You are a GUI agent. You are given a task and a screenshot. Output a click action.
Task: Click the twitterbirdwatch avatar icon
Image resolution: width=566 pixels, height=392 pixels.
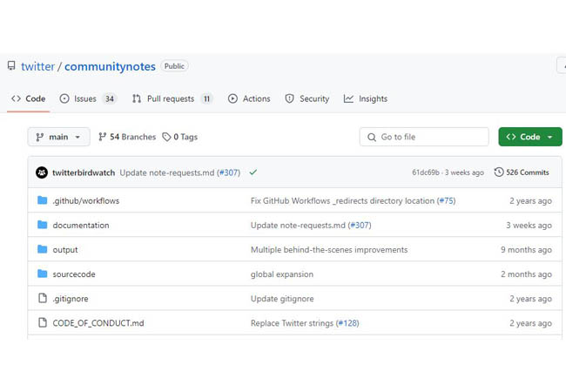42,172
